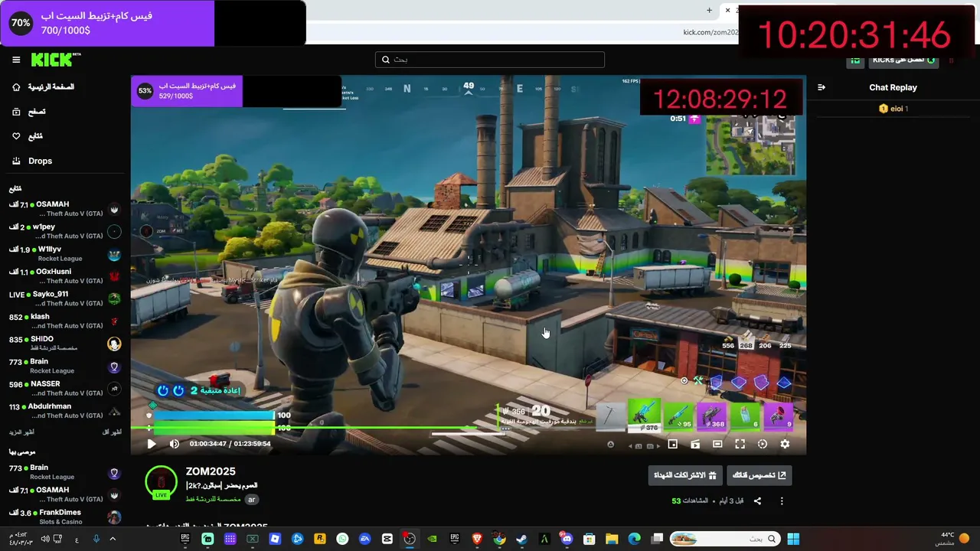Viewport: 980px width, 551px height.
Task: Open the FrankDimes recommended channel
Action: tap(65, 517)
